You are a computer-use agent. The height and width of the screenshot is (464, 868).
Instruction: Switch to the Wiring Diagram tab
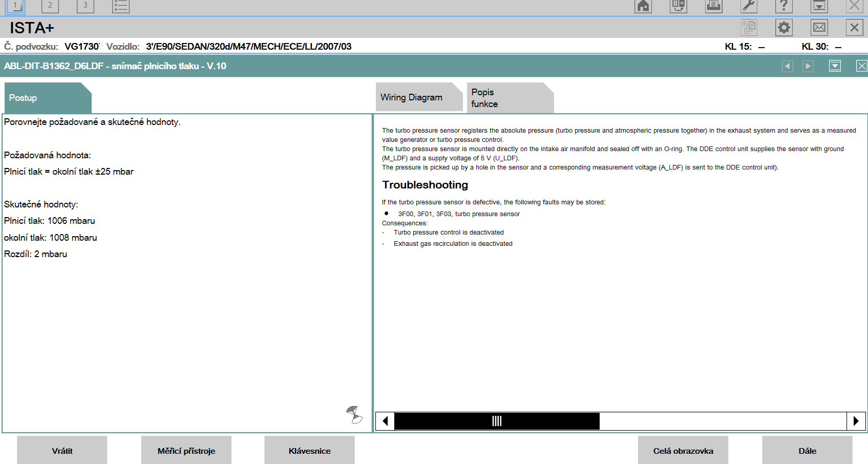click(x=419, y=97)
